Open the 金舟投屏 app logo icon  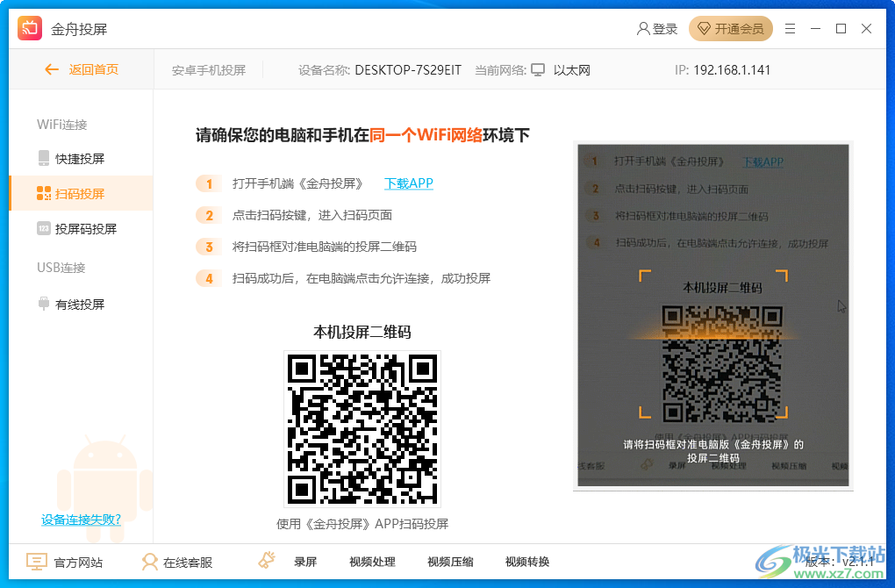pyautogui.click(x=29, y=27)
